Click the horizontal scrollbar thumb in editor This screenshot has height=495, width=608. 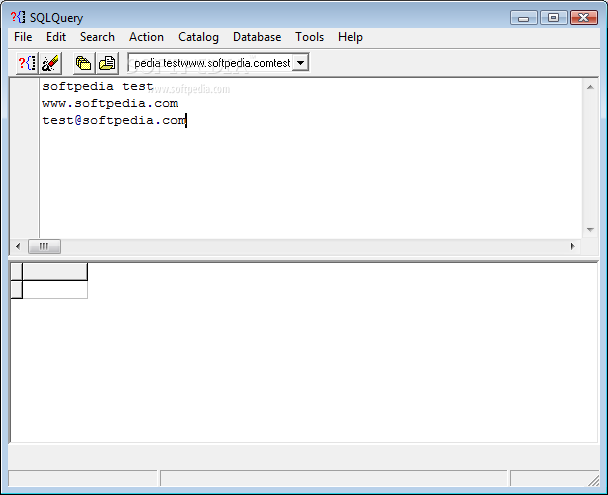click(x=44, y=247)
